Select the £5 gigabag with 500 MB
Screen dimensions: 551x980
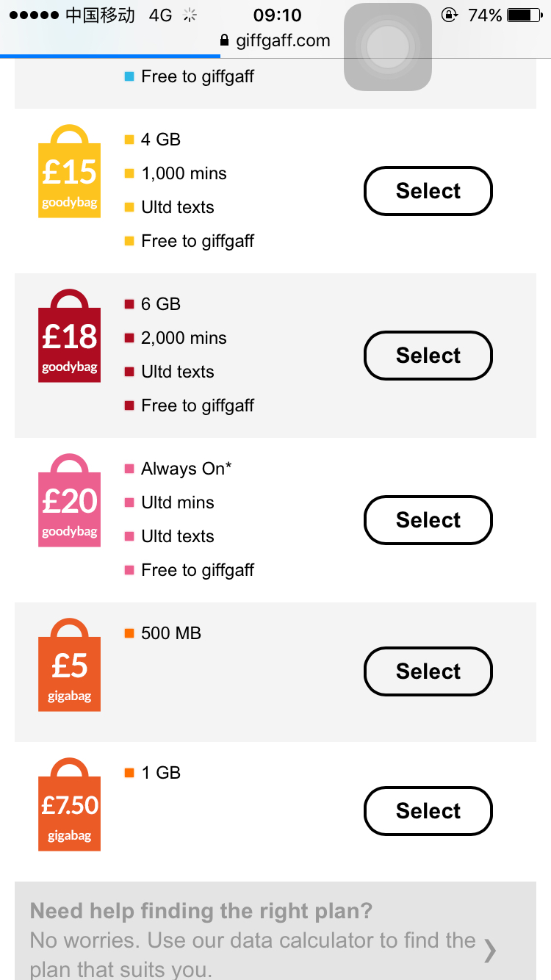428,671
